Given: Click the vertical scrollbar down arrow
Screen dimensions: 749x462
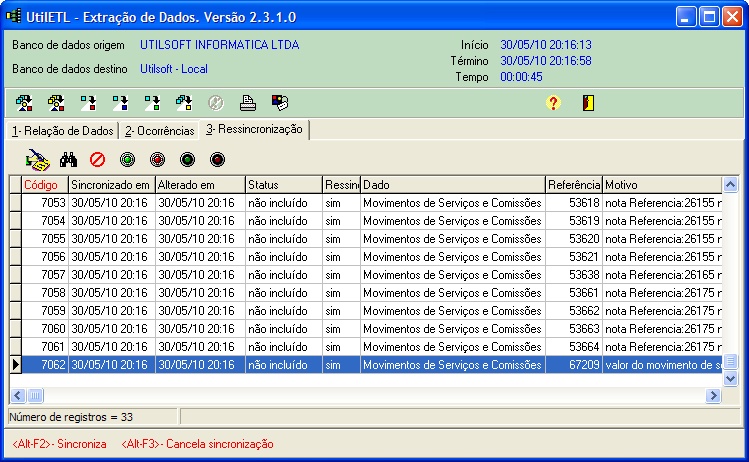Looking at the screenshot, I should [730, 379].
